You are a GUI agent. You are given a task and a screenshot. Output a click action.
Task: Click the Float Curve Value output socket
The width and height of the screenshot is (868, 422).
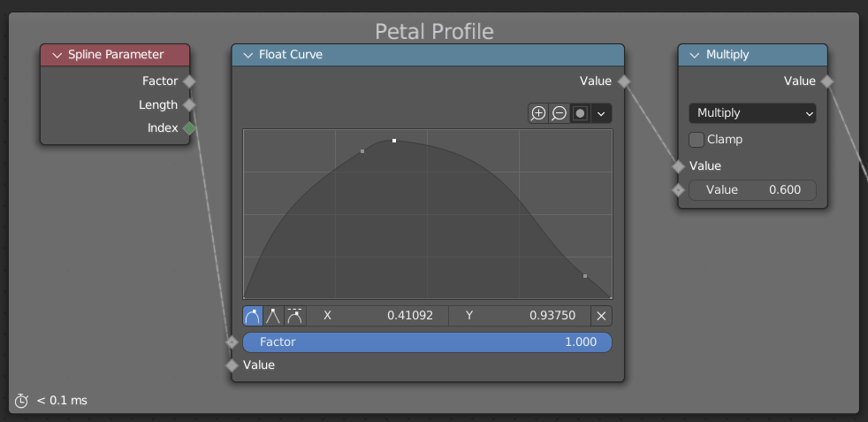click(x=624, y=81)
